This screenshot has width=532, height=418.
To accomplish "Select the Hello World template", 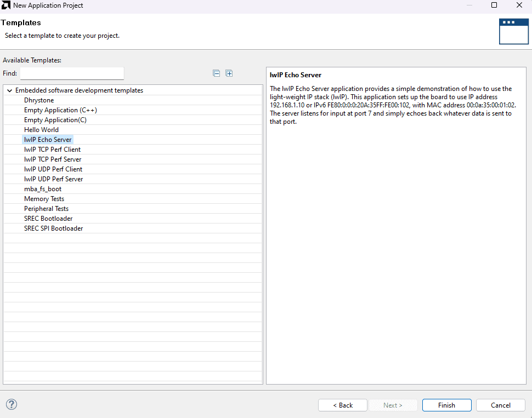I will (x=41, y=130).
